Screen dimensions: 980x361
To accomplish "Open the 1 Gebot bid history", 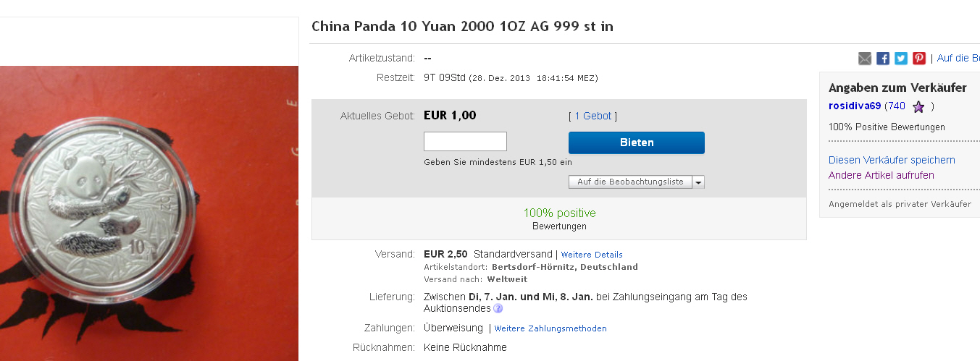I will [x=592, y=116].
